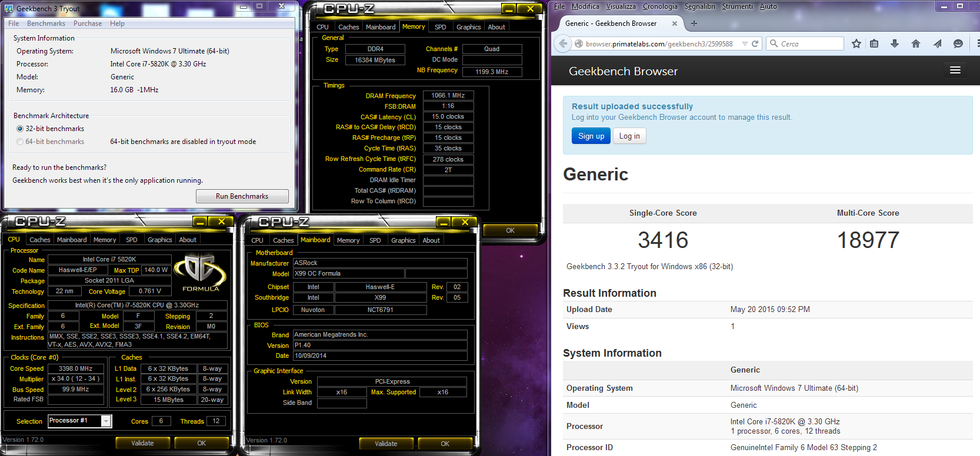980x456 pixels.
Task: Click the DRAM Frequency 1066.1 MHz value
Action: click(448, 95)
